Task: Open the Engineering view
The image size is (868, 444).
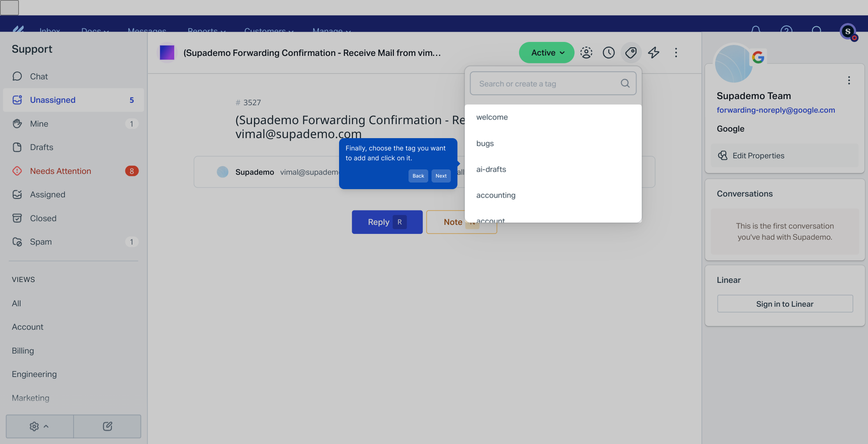Action: tap(35, 374)
